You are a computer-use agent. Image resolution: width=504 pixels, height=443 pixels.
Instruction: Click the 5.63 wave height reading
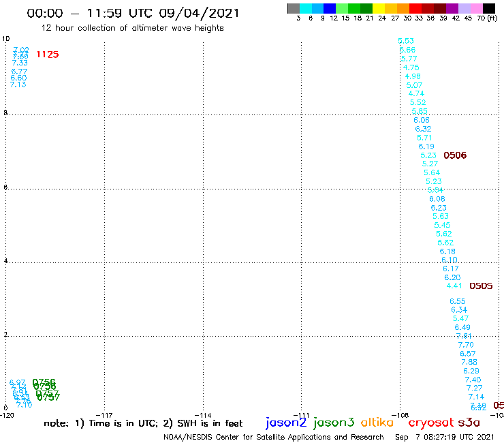(441, 216)
